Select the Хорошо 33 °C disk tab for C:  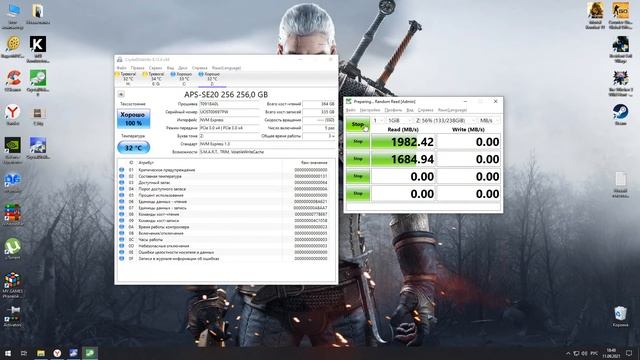point(184,79)
